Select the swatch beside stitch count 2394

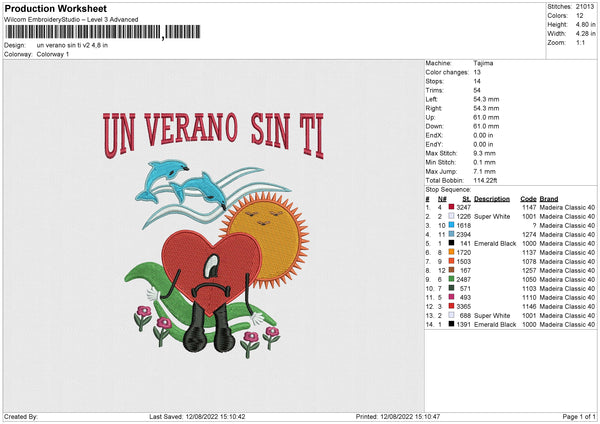pyautogui.click(x=451, y=234)
